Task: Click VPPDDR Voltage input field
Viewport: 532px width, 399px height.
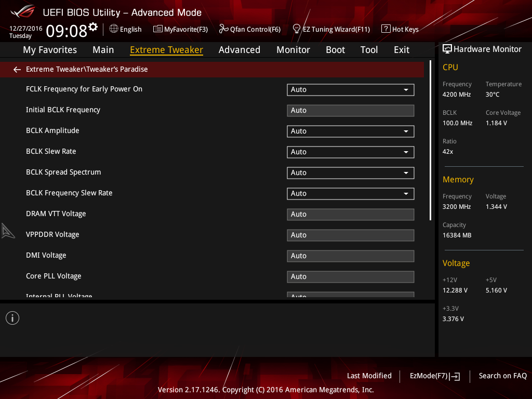Action: coord(351,235)
